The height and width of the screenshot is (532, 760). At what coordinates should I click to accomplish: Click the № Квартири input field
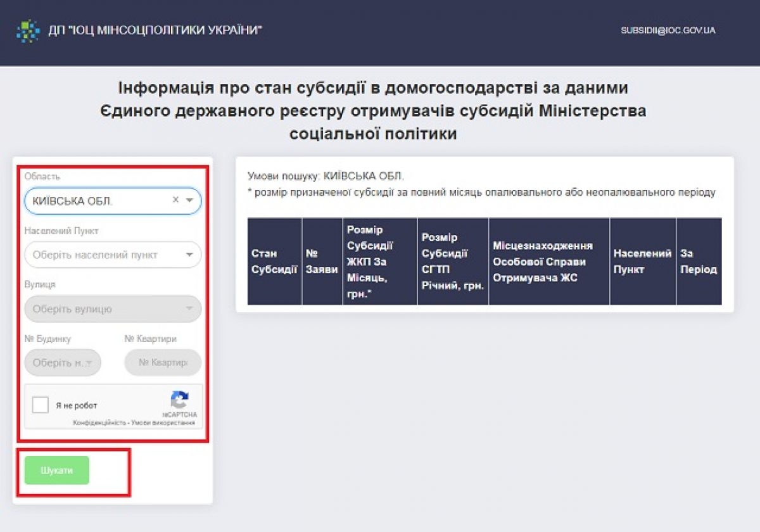163,363
